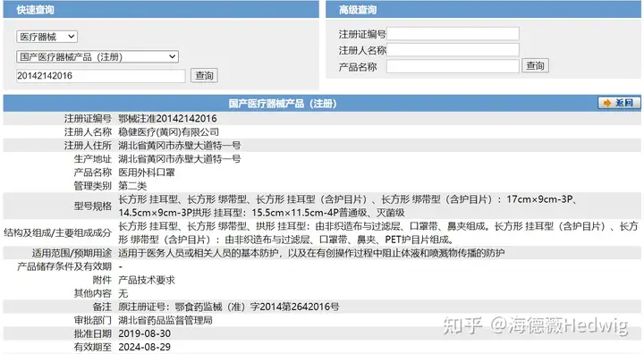Select 备注 original registration number text

pos(229,307)
